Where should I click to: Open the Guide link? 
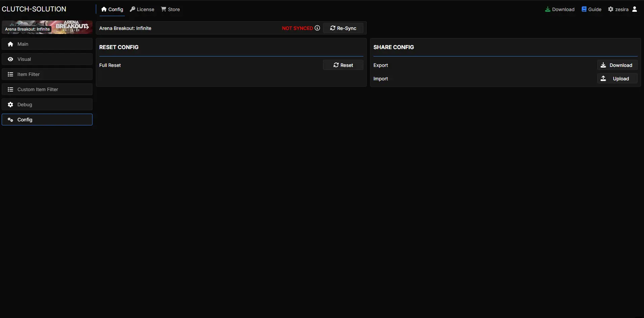click(x=591, y=9)
